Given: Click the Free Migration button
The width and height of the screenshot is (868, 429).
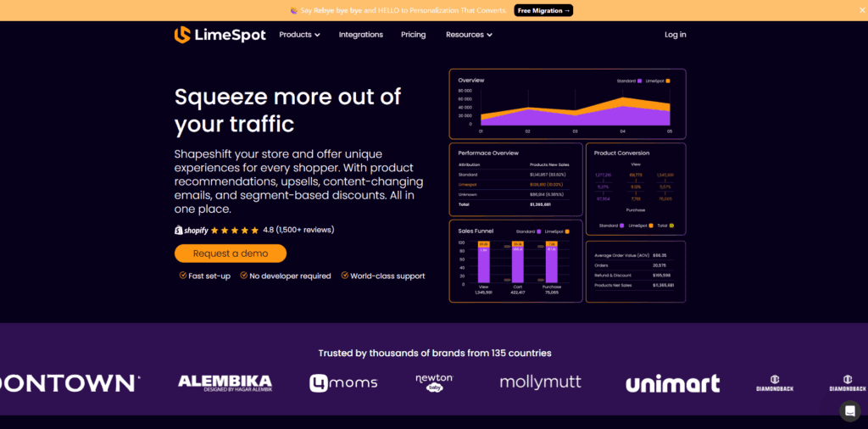Looking at the screenshot, I should (543, 10).
